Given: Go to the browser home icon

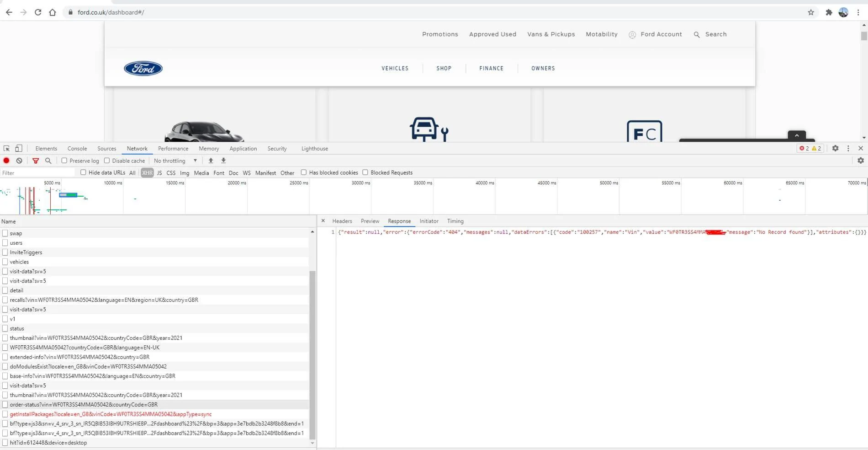Looking at the screenshot, I should [53, 12].
